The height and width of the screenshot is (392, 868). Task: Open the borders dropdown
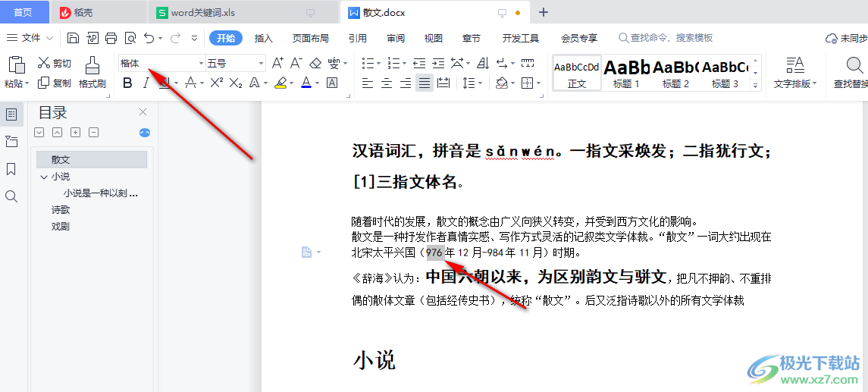pyautogui.click(x=539, y=83)
